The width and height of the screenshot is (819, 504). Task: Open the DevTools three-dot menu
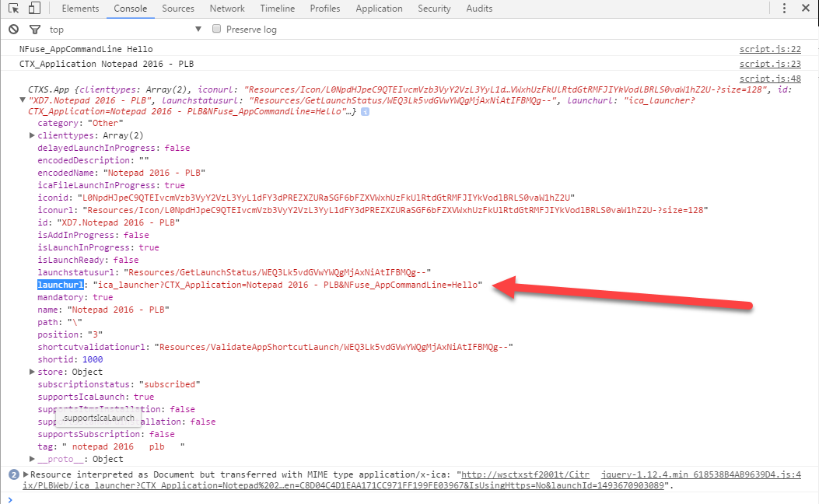click(786, 9)
